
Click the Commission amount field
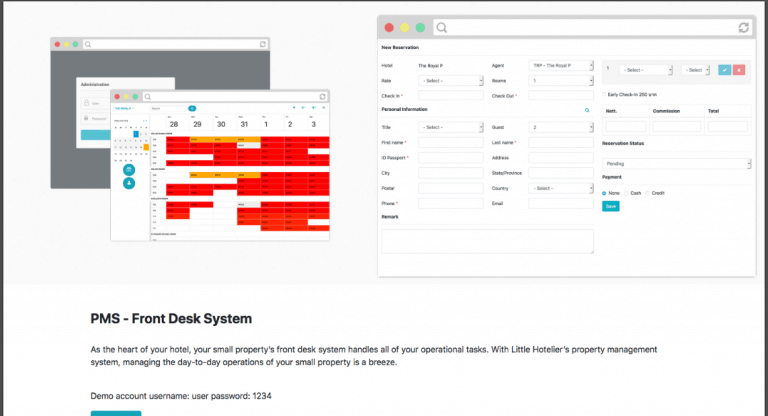coord(676,127)
